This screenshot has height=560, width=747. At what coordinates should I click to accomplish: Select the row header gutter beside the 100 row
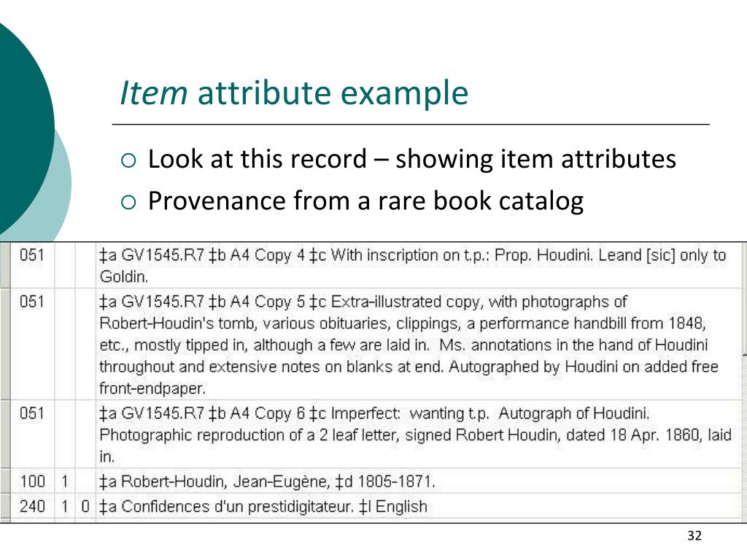[x=6, y=481]
